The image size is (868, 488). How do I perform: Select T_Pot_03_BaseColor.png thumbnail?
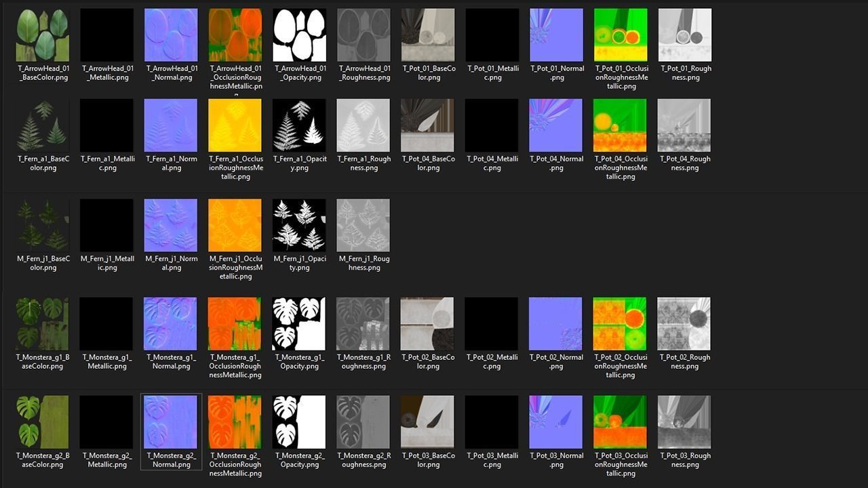[428, 422]
